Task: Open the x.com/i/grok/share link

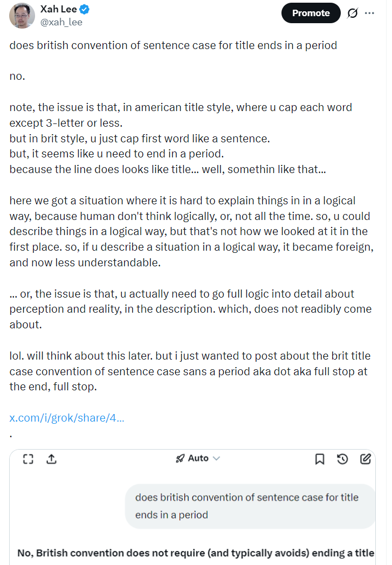Action: pyautogui.click(x=67, y=418)
